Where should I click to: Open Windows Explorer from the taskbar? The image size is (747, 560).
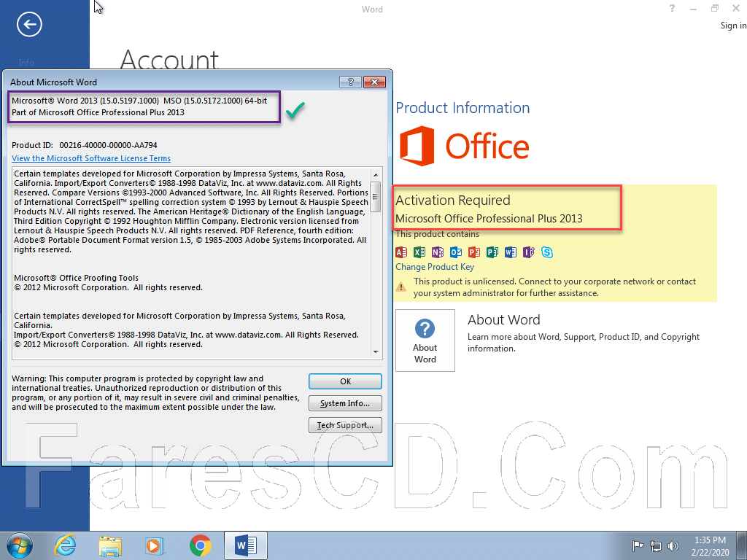(x=110, y=545)
